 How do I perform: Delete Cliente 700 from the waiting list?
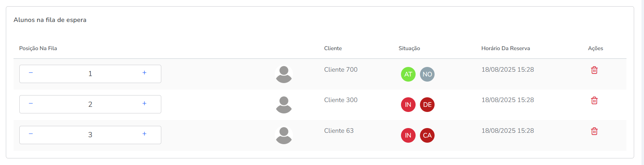coord(594,70)
